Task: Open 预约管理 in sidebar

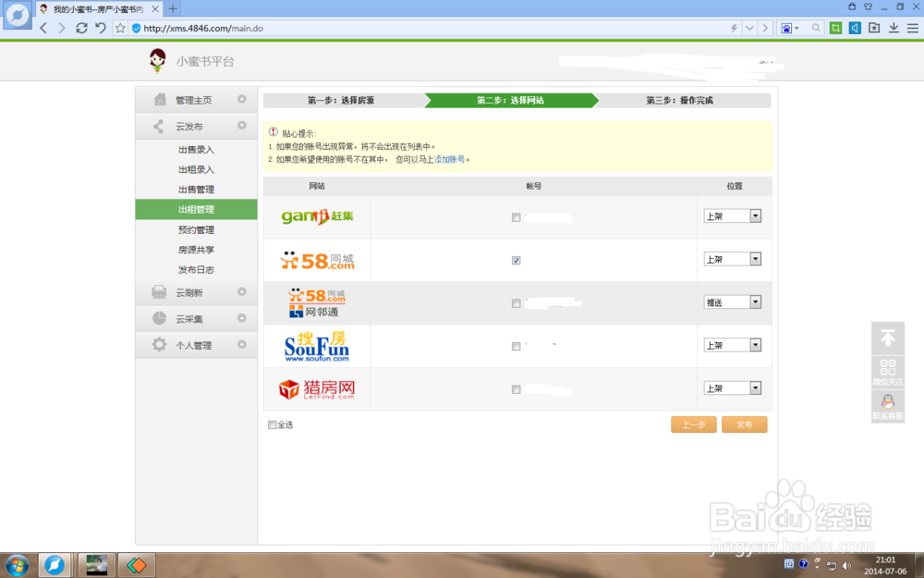Action: click(196, 230)
